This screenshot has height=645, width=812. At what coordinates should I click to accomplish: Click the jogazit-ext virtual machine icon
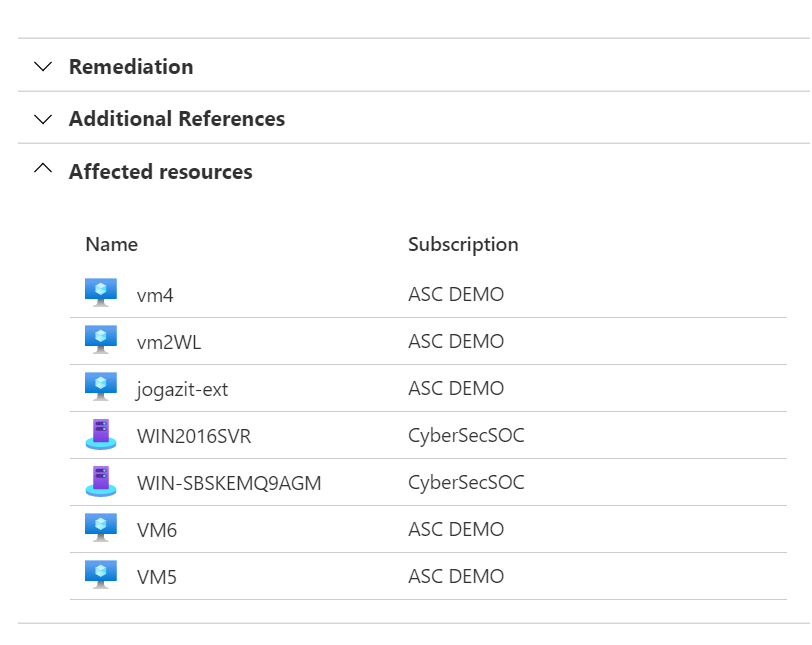101,387
